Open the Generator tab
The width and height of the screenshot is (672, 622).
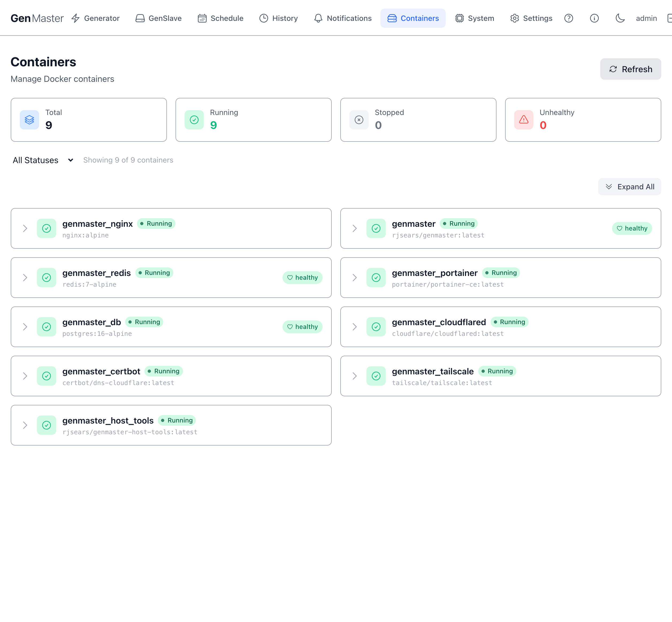[96, 18]
